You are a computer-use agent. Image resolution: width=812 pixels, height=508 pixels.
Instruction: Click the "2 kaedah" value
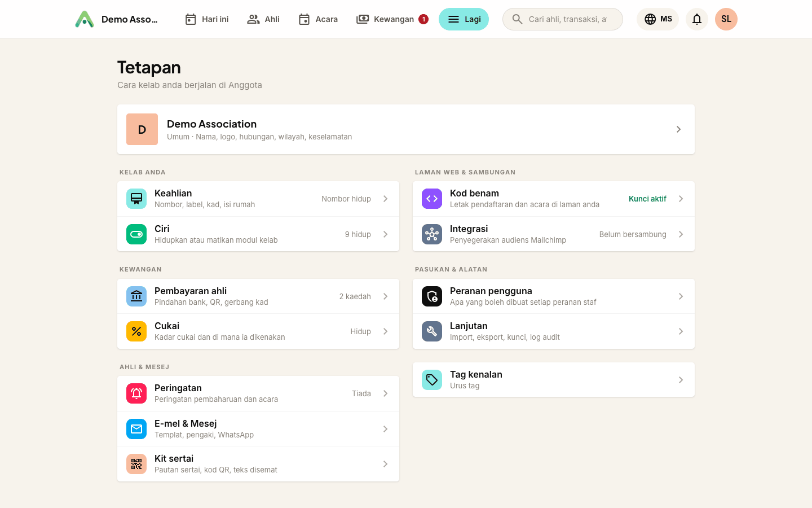(x=355, y=296)
